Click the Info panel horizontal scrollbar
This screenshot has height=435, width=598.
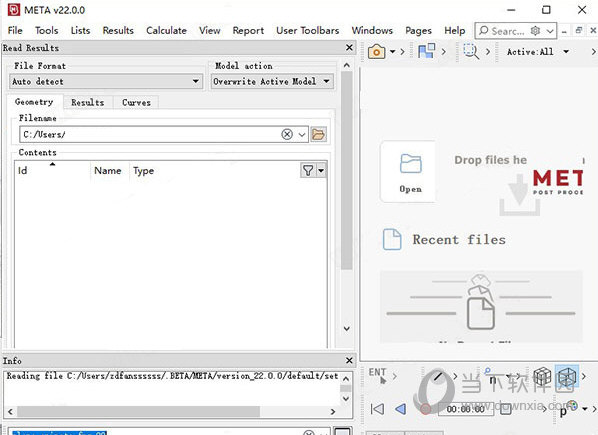[138, 411]
